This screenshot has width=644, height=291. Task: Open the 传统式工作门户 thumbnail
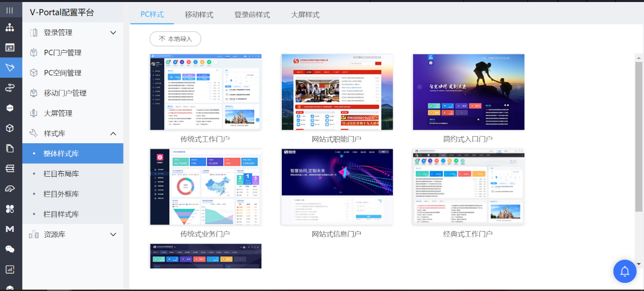206,92
